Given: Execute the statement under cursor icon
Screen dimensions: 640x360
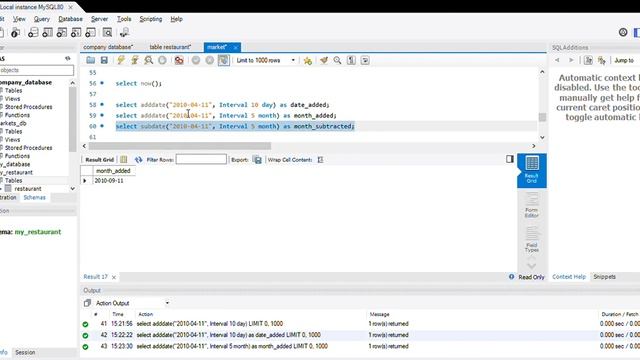Looking at the screenshot, I should pyautogui.click(x=135, y=60).
